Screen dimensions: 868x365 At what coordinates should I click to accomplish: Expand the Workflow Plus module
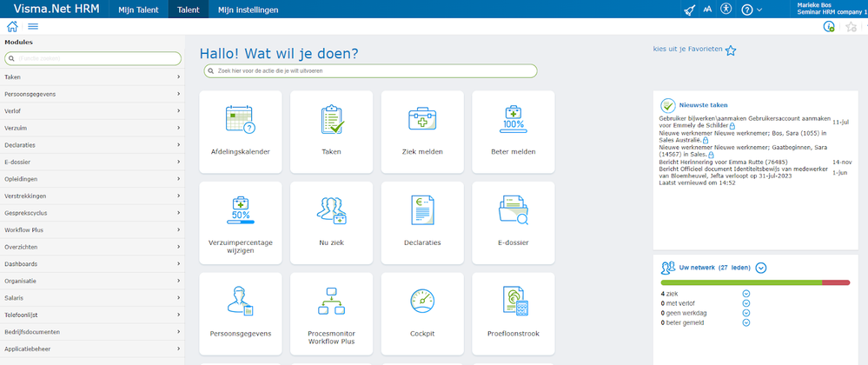click(x=92, y=229)
